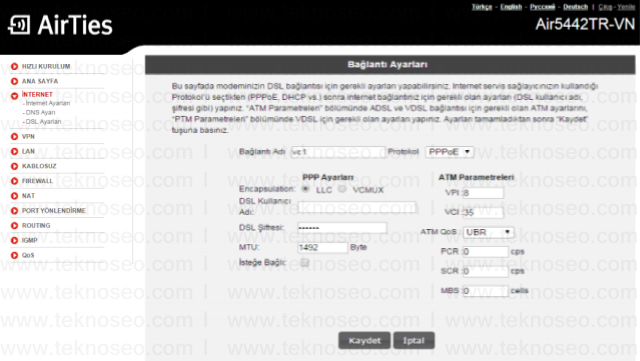This screenshot has width=640, height=361.
Task: Click the arrow icon beside NAT
Action: 14,196
